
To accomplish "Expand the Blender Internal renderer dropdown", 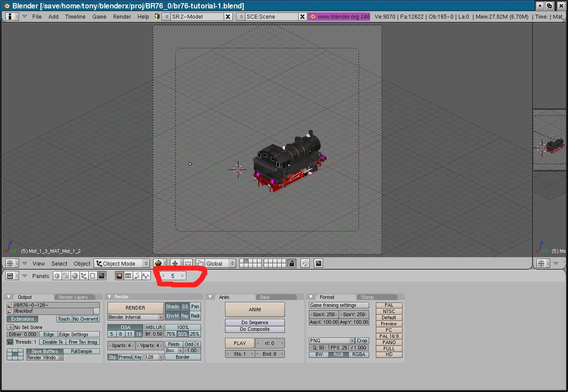I will tap(135, 317).
